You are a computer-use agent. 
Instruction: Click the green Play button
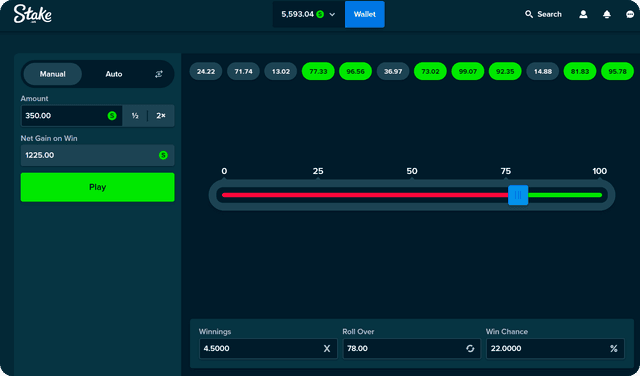[x=98, y=187]
